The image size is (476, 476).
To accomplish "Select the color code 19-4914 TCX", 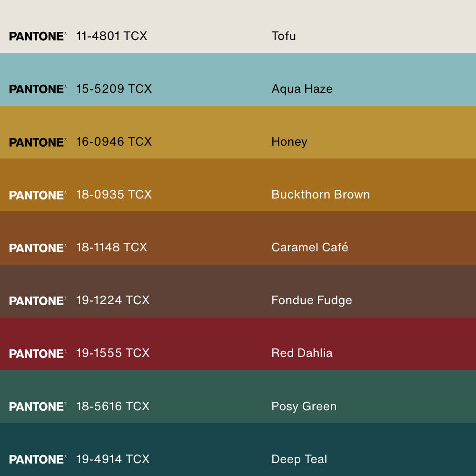I will [x=113, y=459].
